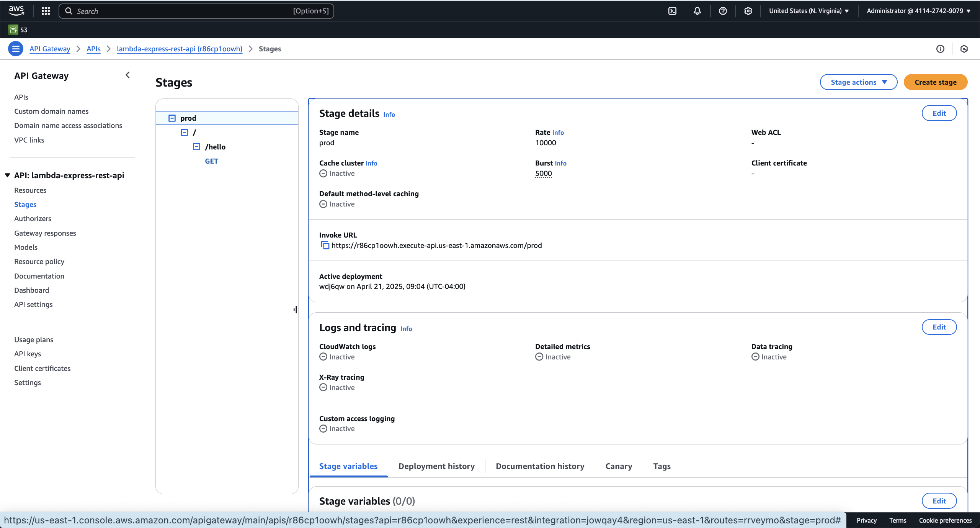Switch to the Canary tab
Image resolution: width=980 pixels, height=528 pixels.
(619, 466)
